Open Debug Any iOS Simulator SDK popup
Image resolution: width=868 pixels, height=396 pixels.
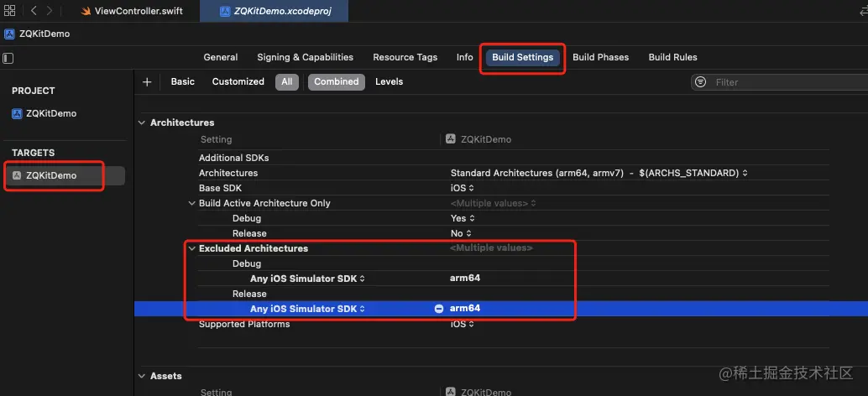tap(307, 279)
